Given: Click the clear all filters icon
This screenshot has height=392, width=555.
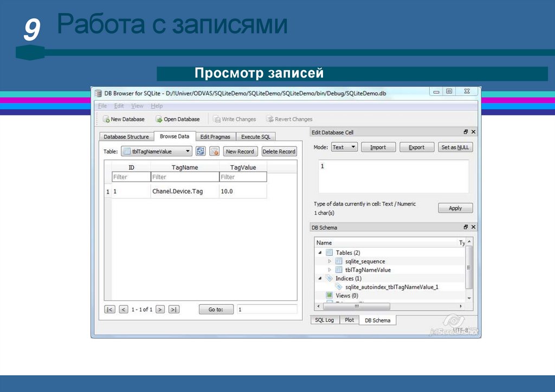Looking at the screenshot, I should click(214, 152).
